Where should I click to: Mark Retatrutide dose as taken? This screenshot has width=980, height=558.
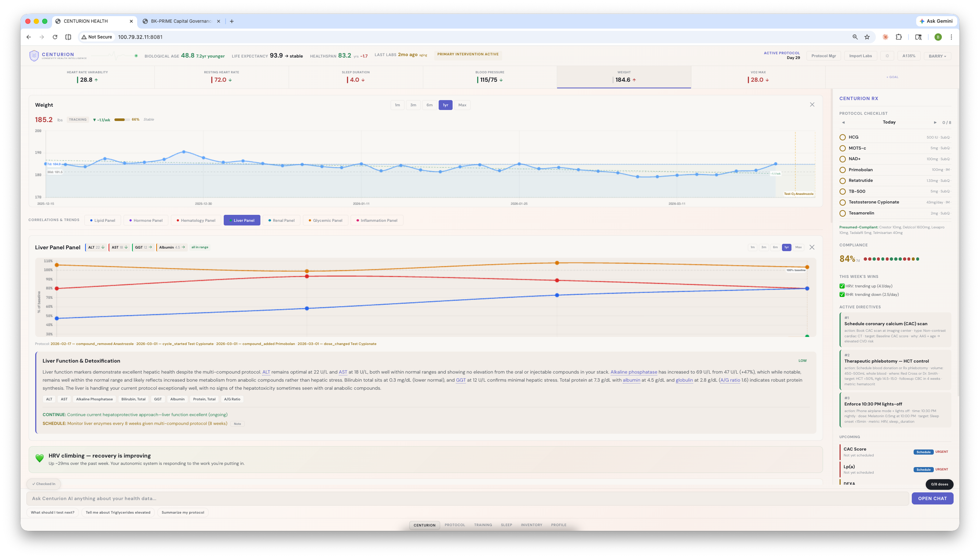[842, 181]
